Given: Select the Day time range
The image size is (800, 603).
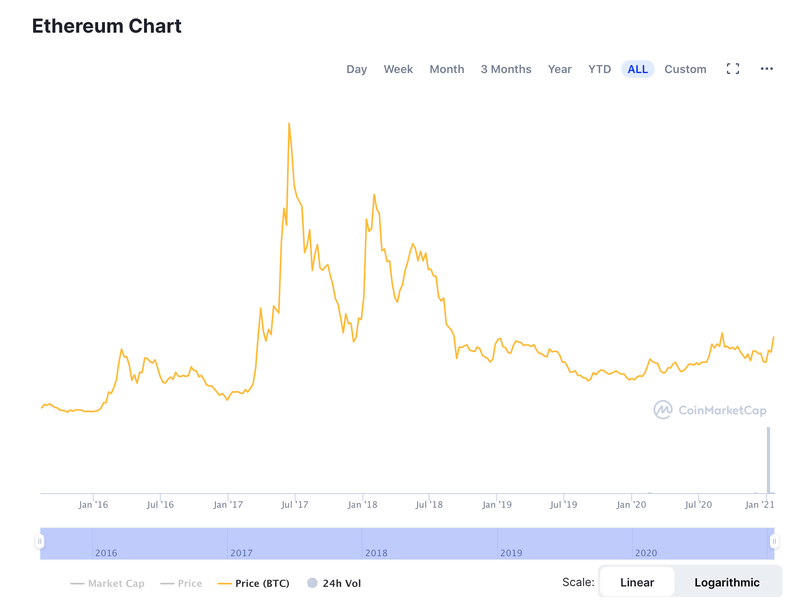Looking at the screenshot, I should click(x=357, y=69).
